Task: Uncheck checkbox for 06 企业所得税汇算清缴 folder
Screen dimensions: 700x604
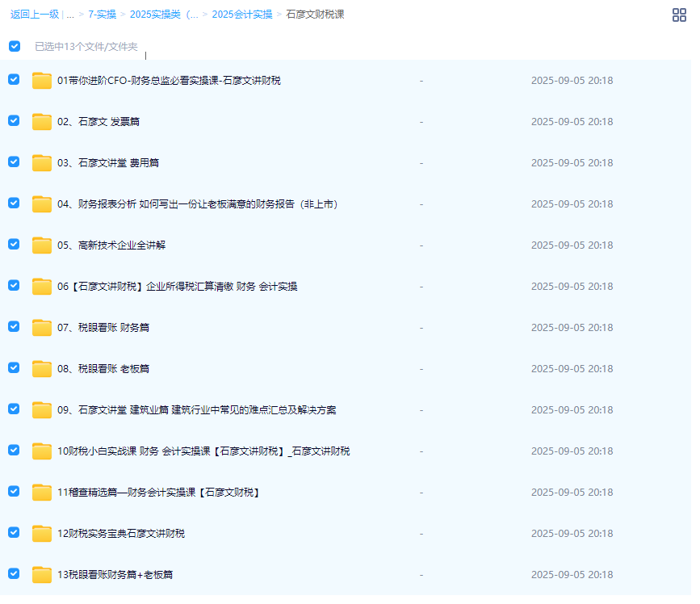Action: coord(14,285)
